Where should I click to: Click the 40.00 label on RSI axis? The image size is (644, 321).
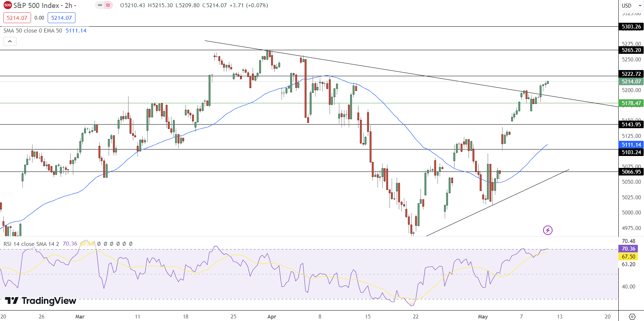pos(628,287)
